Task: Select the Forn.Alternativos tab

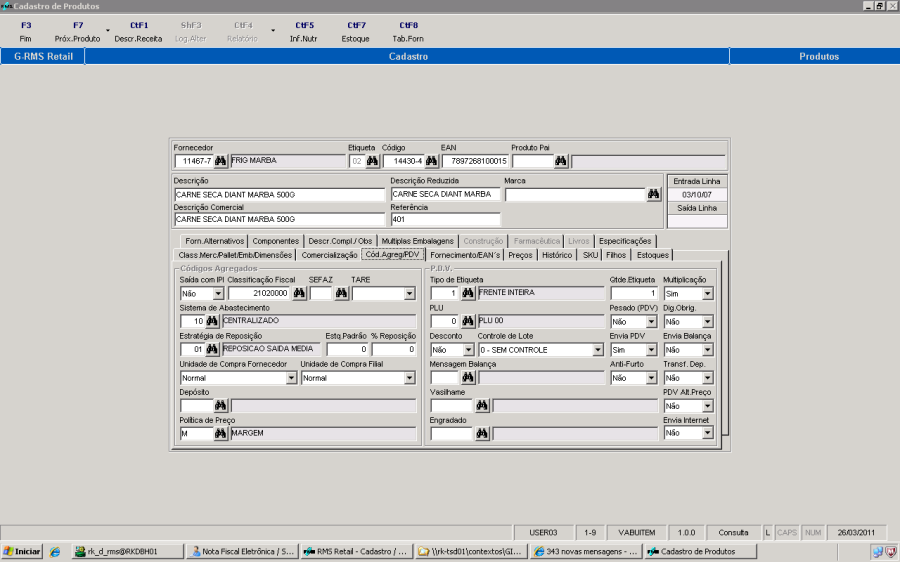Action: pyautogui.click(x=214, y=241)
